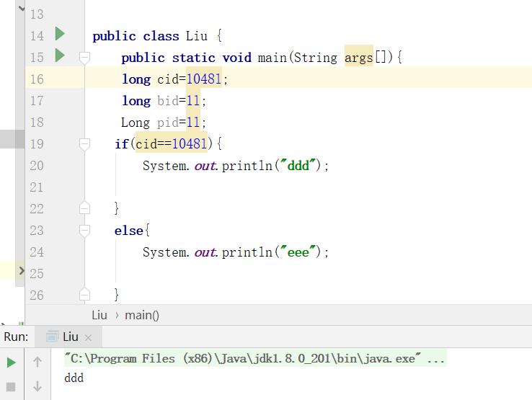Click the small chevron left of line 25
532x400 pixels.
tap(22, 271)
